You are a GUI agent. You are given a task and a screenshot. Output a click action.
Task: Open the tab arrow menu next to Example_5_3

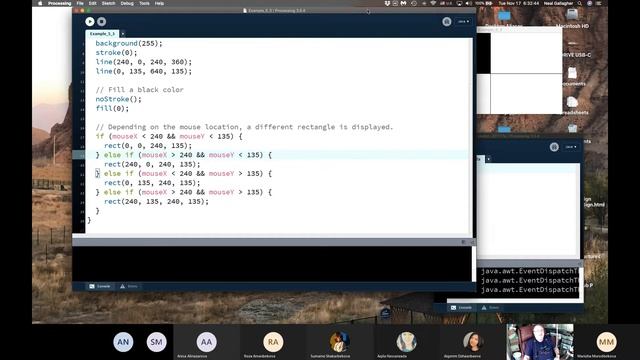(x=122, y=34)
